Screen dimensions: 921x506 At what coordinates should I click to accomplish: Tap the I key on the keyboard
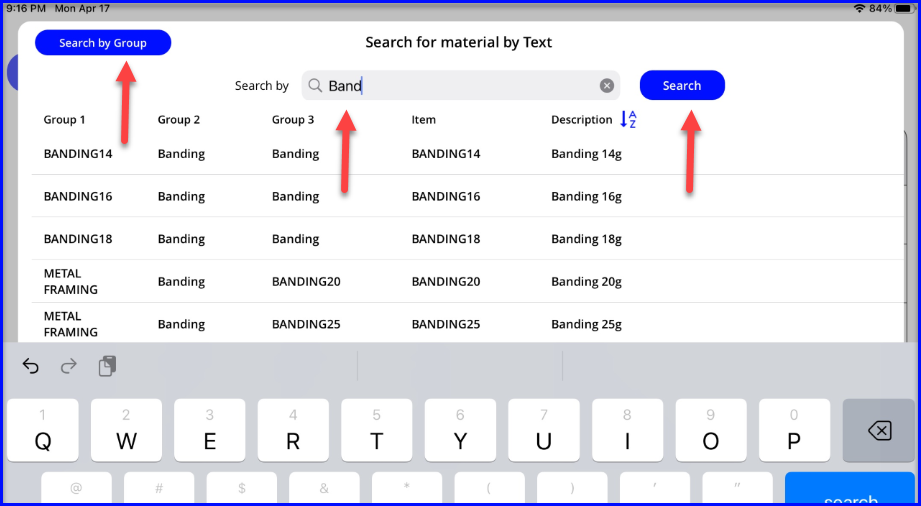(627, 430)
